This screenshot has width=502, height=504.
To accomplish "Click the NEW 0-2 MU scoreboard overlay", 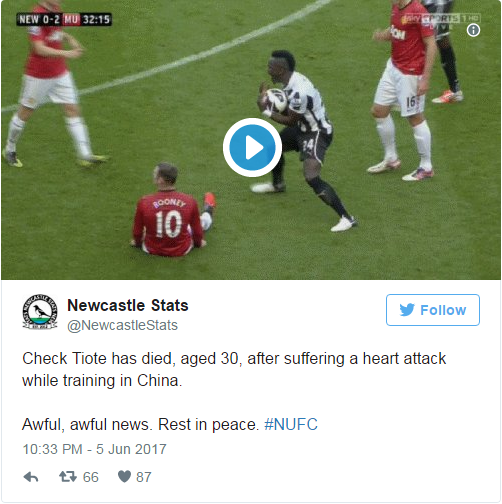I will click(x=64, y=19).
